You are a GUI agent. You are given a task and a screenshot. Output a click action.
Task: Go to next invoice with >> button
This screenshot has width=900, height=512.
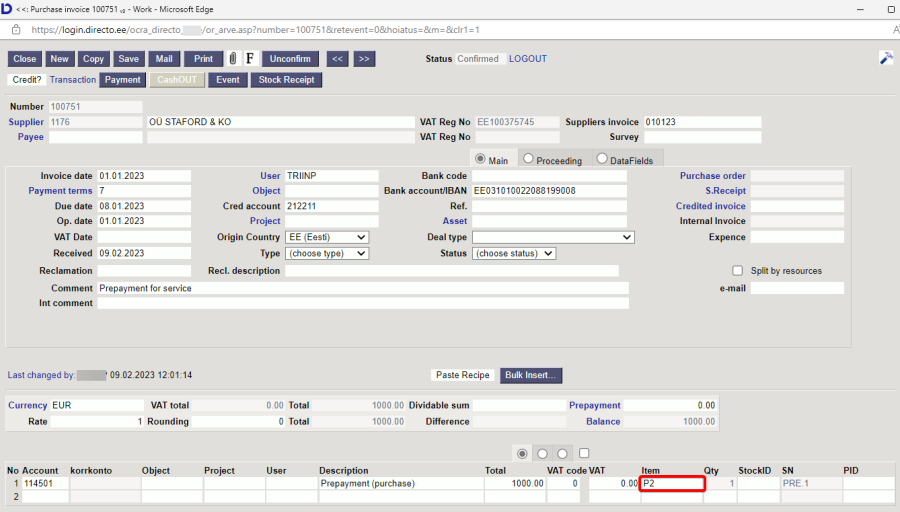click(364, 59)
